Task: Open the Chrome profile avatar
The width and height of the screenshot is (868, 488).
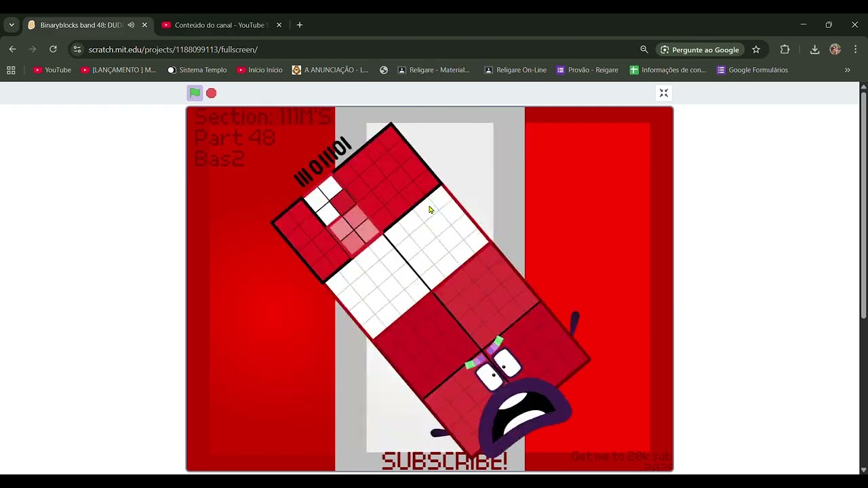Action: (x=835, y=49)
